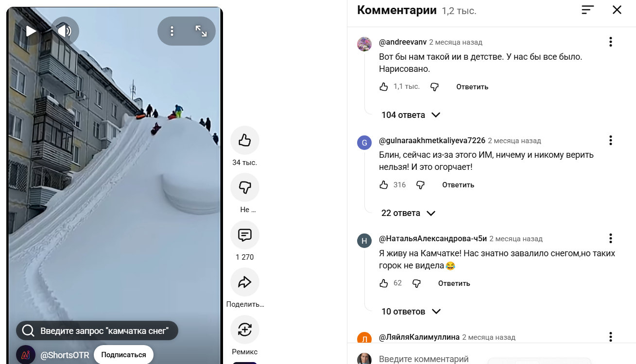The height and width of the screenshot is (364, 636).
Task: Dislike the Shorts video
Action: pos(245,187)
